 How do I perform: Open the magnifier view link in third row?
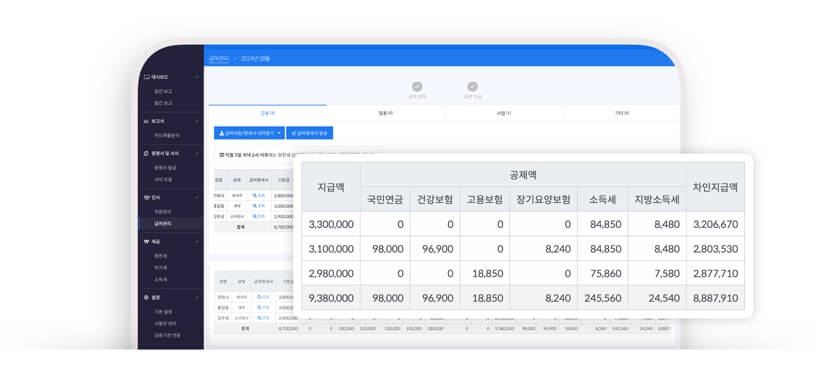pos(259,216)
